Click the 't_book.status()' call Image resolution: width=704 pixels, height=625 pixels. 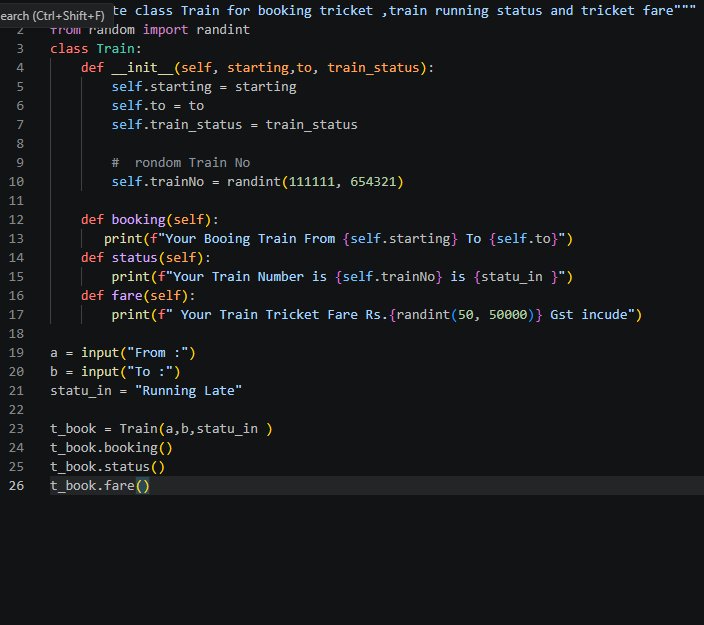pyautogui.click(x=108, y=467)
